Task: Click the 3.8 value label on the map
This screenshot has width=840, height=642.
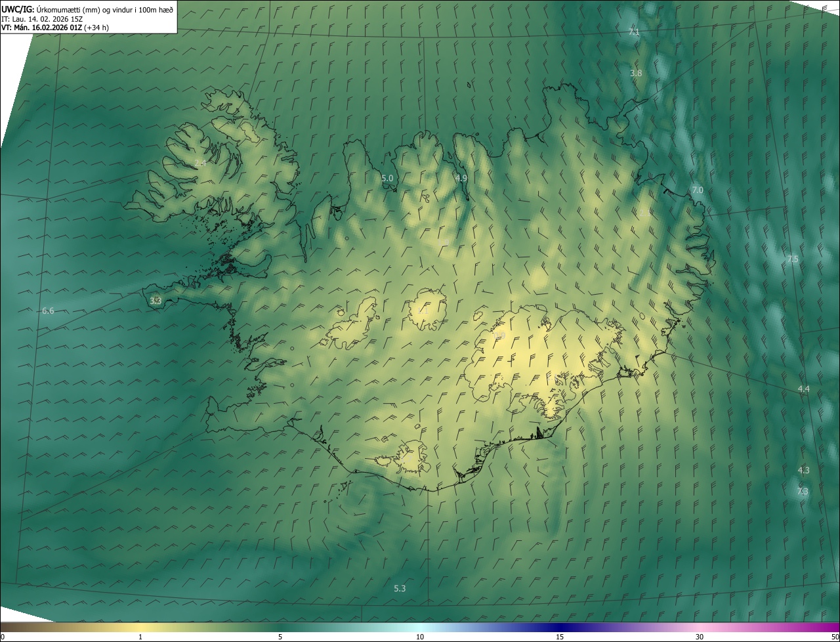Action: (x=636, y=74)
